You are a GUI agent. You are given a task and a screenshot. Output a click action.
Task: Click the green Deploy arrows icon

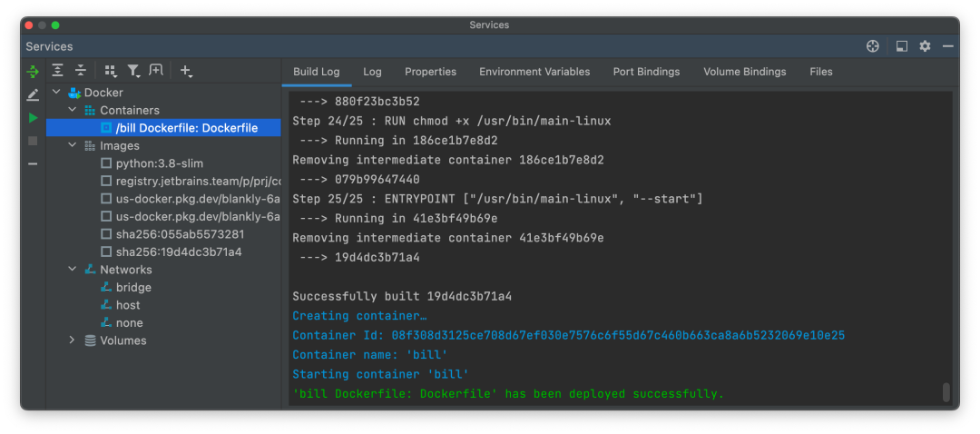click(x=33, y=71)
